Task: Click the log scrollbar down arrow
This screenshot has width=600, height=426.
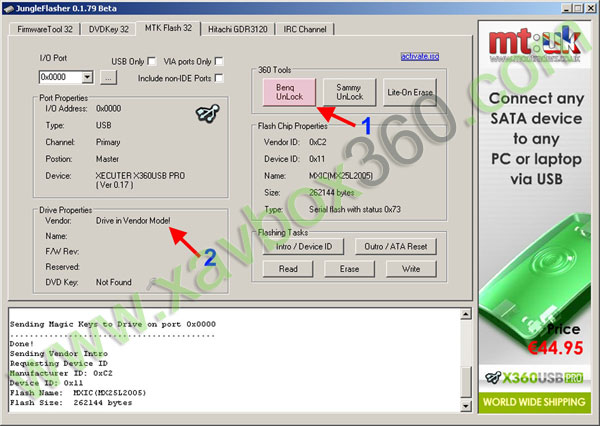Action: [x=465, y=406]
